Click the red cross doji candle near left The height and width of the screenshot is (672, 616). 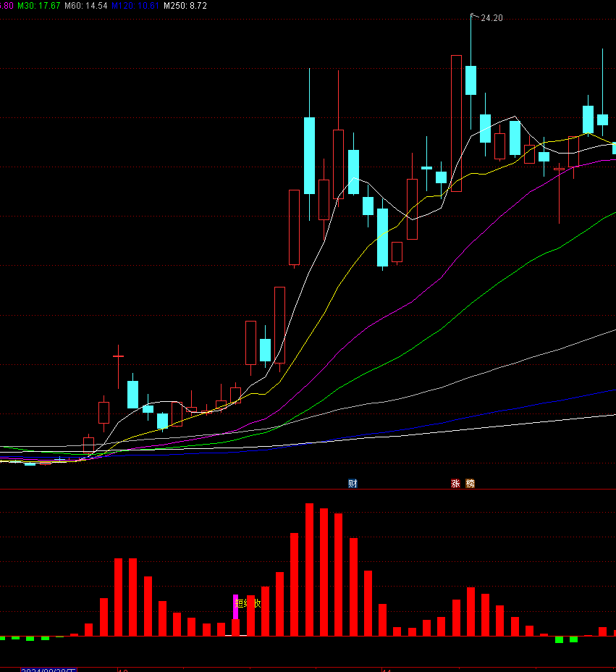(118, 356)
